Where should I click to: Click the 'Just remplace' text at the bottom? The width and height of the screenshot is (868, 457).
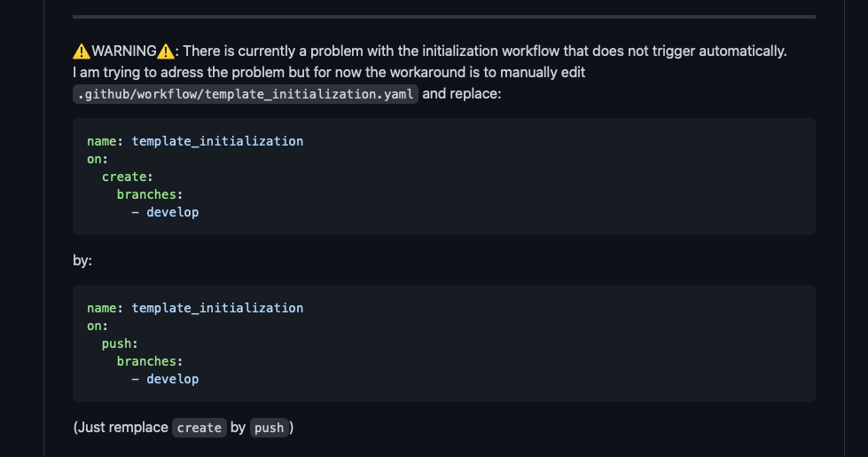tap(122, 427)
